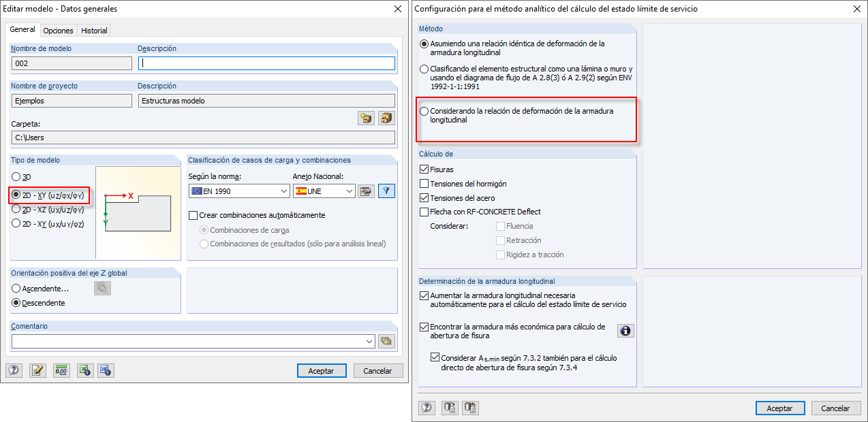Click the info icon beside armadura más económica

pyautogui.click(x=625, y=331)
